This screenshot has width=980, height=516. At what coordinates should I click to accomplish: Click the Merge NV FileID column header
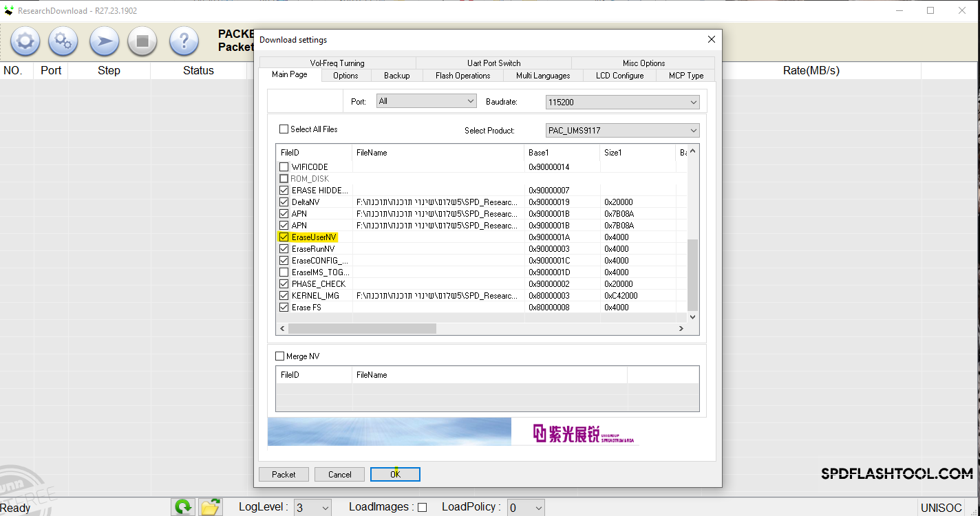(x=314, y=375)
